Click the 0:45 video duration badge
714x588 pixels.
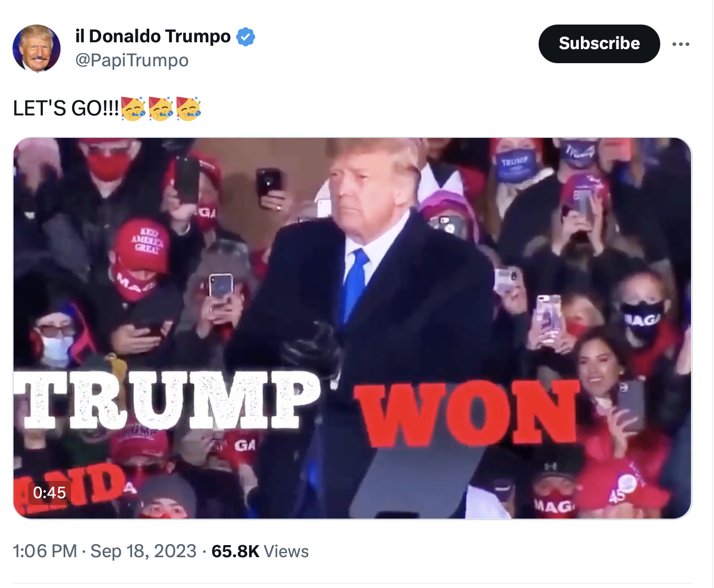click(49, 492)
